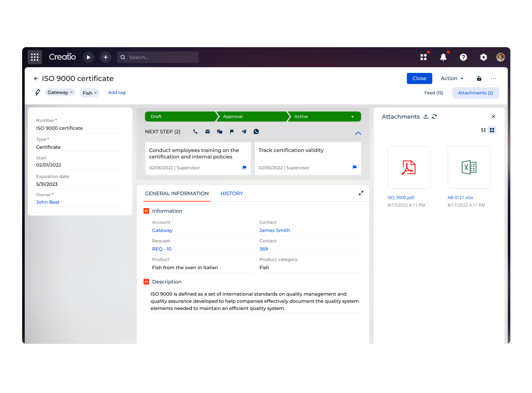The image size is (532, 393).
Task: Switch Attachments to grid view
Action: click(x=492, y=130)
